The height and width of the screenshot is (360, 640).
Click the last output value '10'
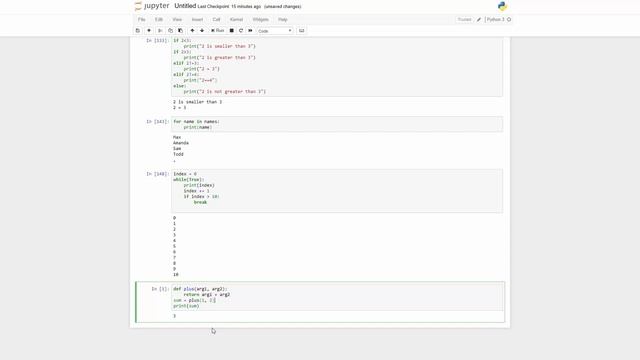pyautogui.click(x=176, y=274)
